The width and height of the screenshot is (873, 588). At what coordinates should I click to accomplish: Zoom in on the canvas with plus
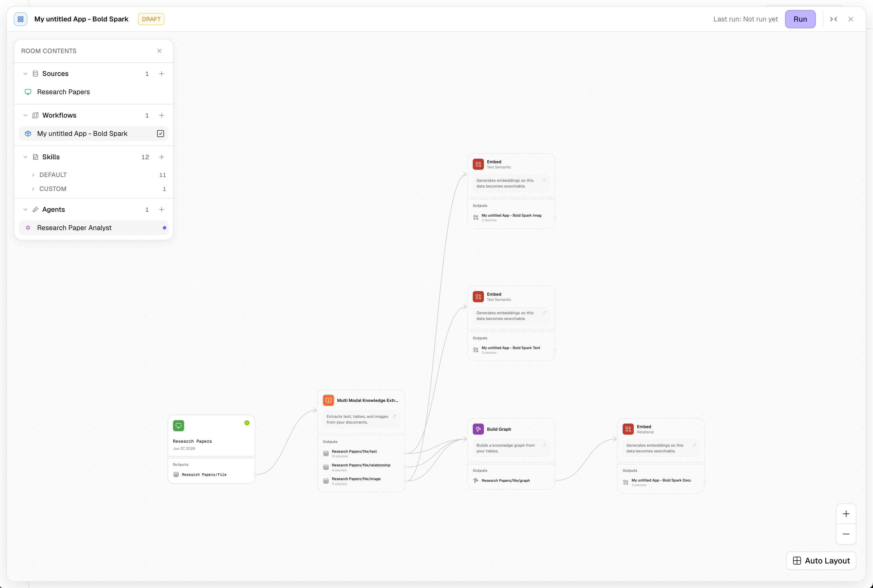(x=846, y=514)
